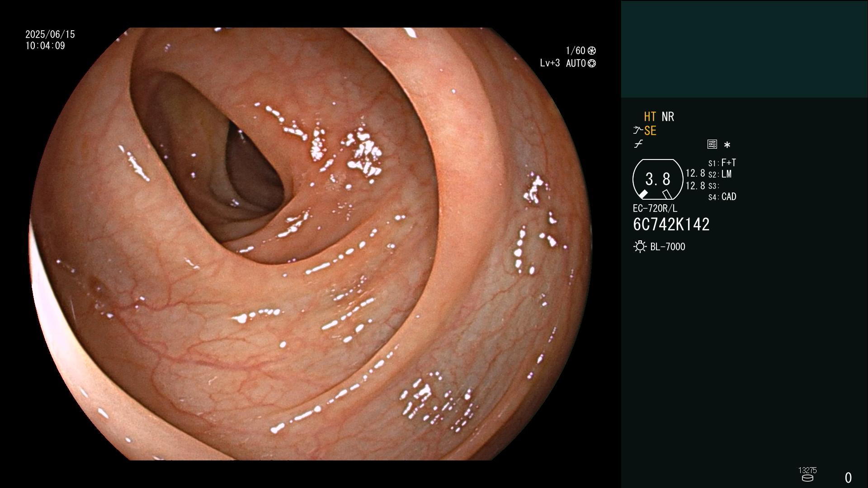Click the serial number 6C742K142
Viewport: 868px width, 488px height.
(671, 224)
